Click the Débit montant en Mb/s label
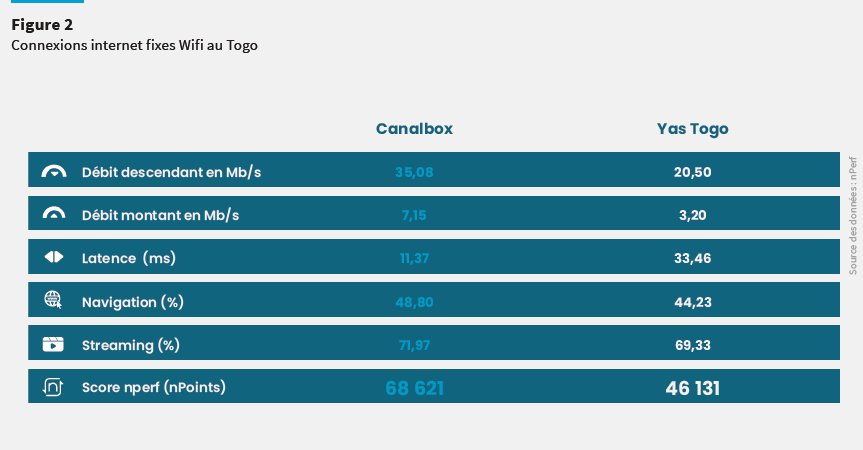 coord(160,215)
